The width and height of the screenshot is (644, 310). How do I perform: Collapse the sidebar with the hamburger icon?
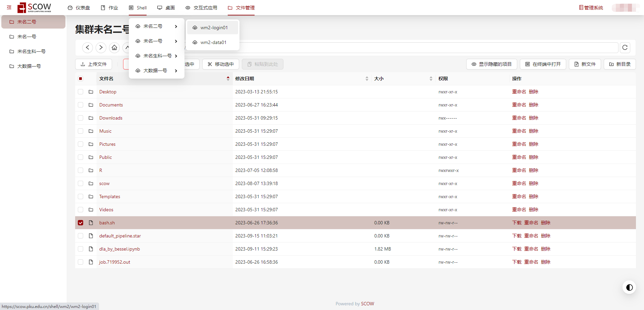pyautogui.click(x=9, y=7)
